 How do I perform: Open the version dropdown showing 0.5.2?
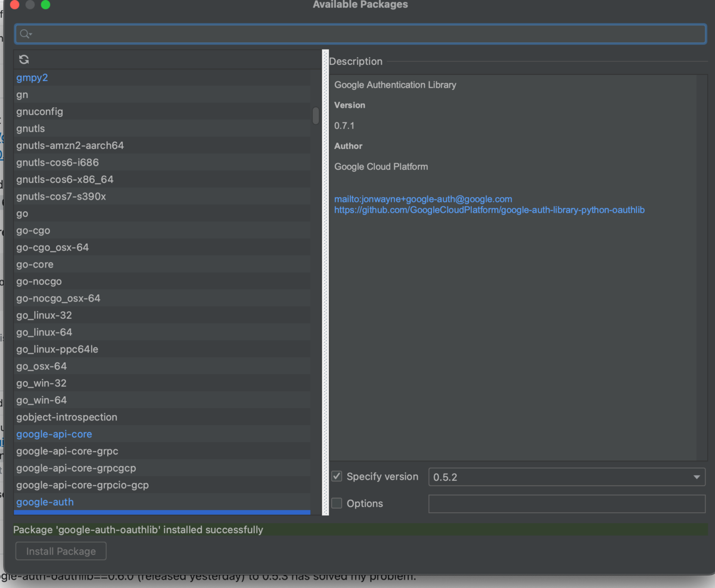click(x=567, y=477)
